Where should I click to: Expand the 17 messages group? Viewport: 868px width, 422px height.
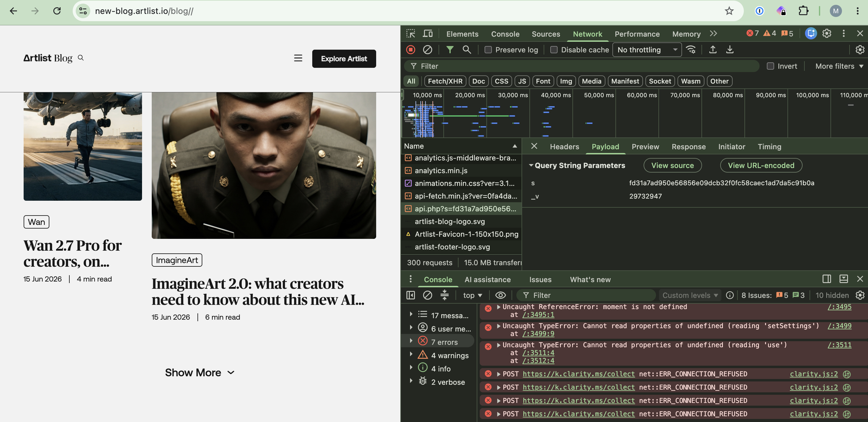pos(411,314)
